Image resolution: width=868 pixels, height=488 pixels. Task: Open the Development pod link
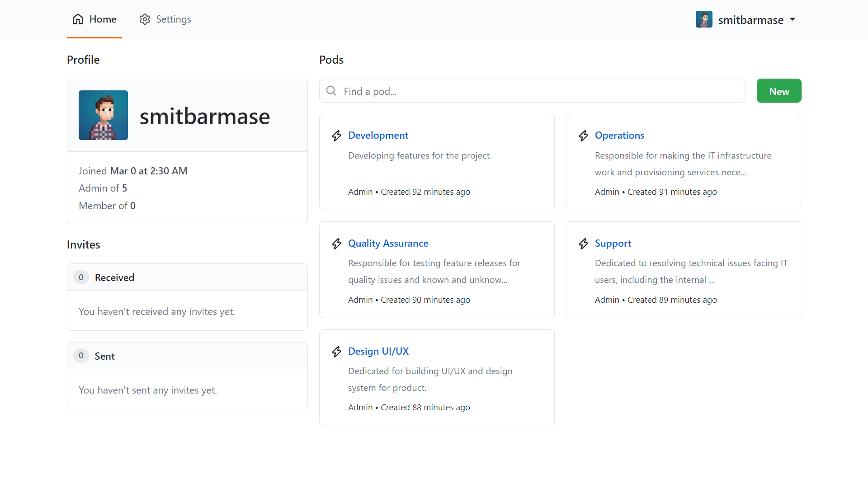pyautogui.click(x=378, y=135)
